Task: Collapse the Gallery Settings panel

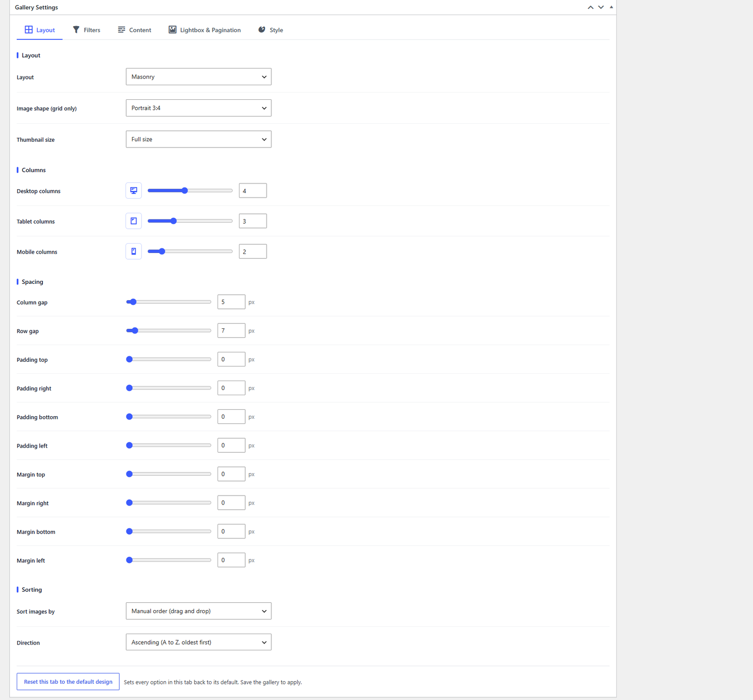Action: [x=611, y=7]
